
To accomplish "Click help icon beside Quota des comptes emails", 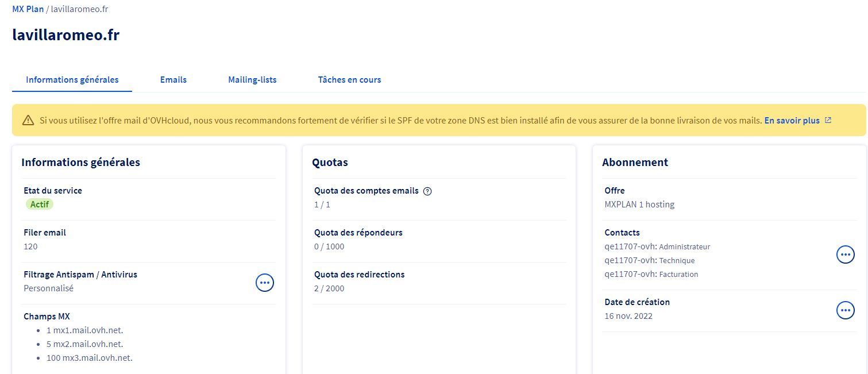I will [427, 191].
